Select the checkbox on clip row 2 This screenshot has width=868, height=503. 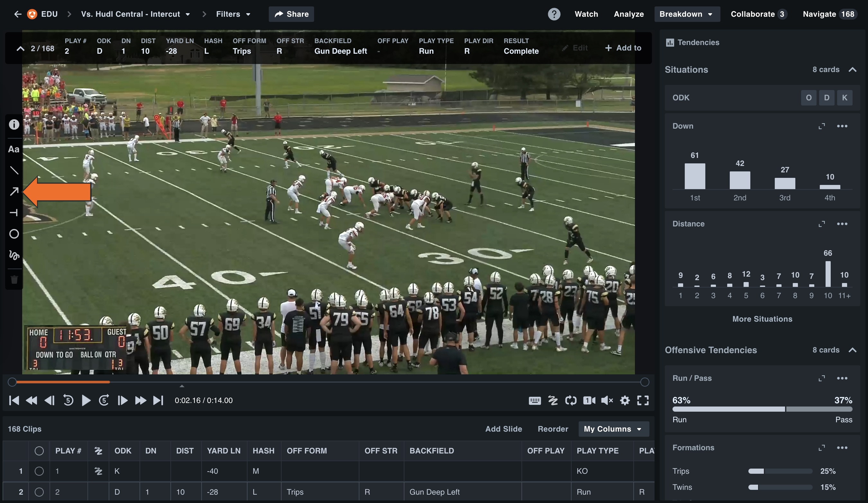(39, 492)
